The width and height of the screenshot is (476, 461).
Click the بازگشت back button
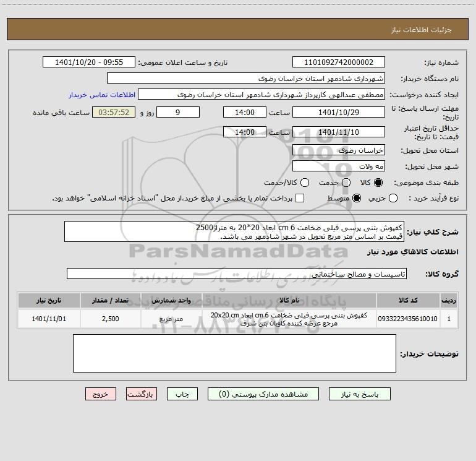coord(142,394)
